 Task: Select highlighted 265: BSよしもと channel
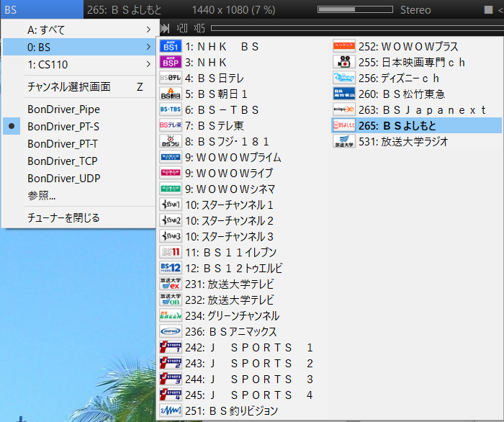tap(417, 125)
